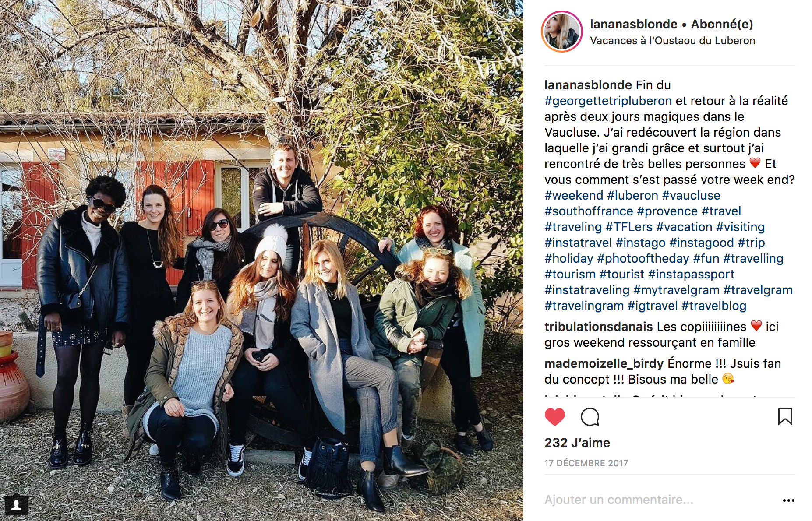Open hashtag #instapassport
This screenshot has height=521, width=812.
[691, 274]
